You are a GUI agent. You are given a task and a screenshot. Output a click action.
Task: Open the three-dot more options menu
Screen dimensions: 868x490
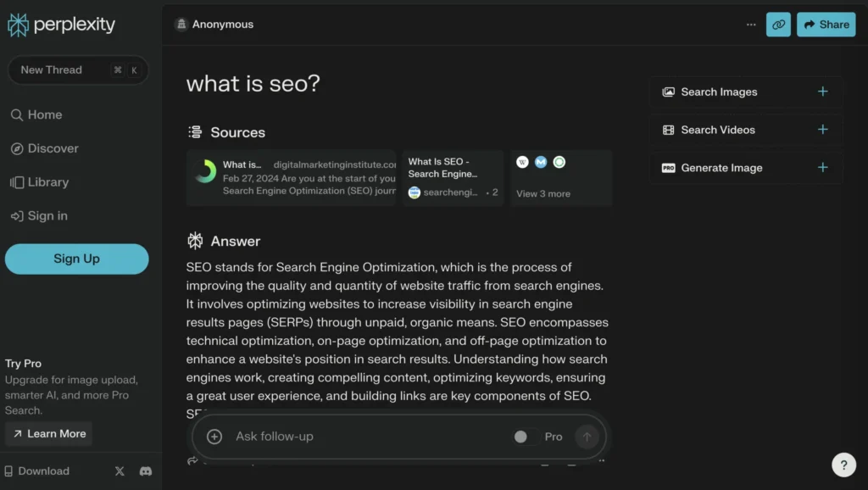751,25
